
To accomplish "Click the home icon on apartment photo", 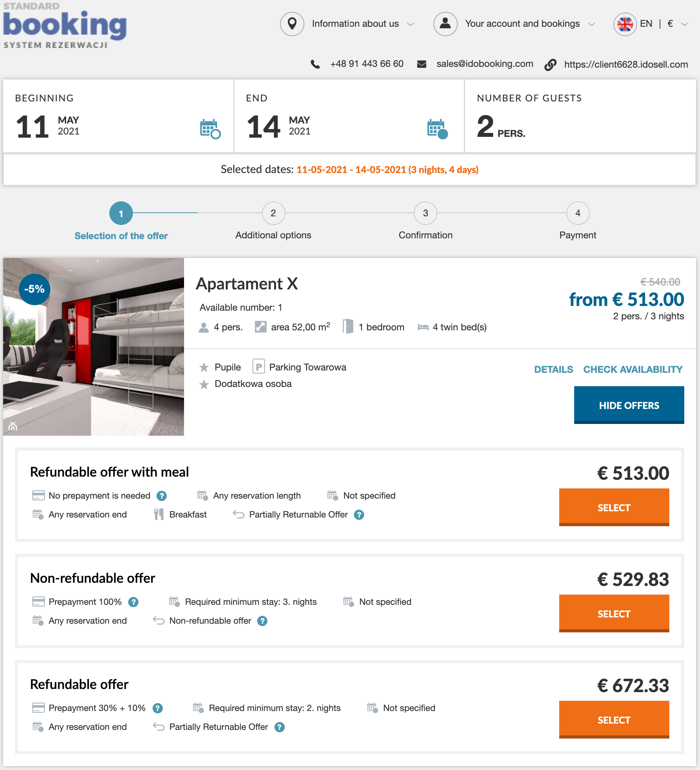I will (x=13, y=426).
